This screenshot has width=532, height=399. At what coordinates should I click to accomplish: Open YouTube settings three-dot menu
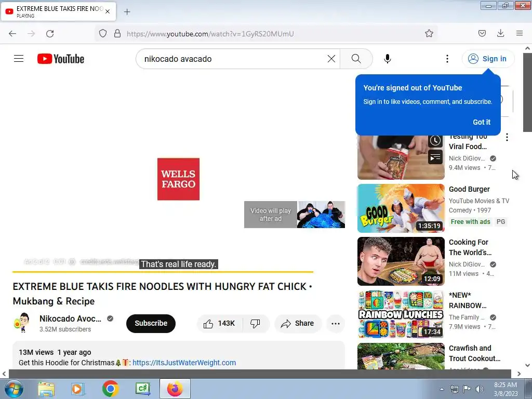coord(447,59)
